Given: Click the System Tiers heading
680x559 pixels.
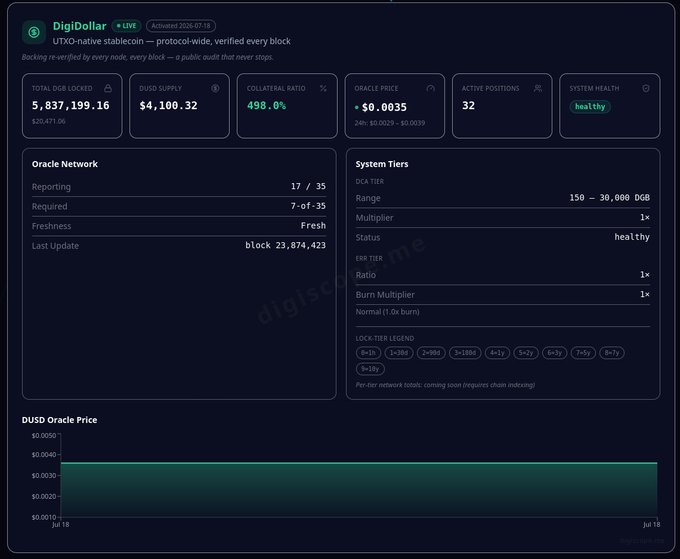Looking at the screenshot, I should coord(382,164).
